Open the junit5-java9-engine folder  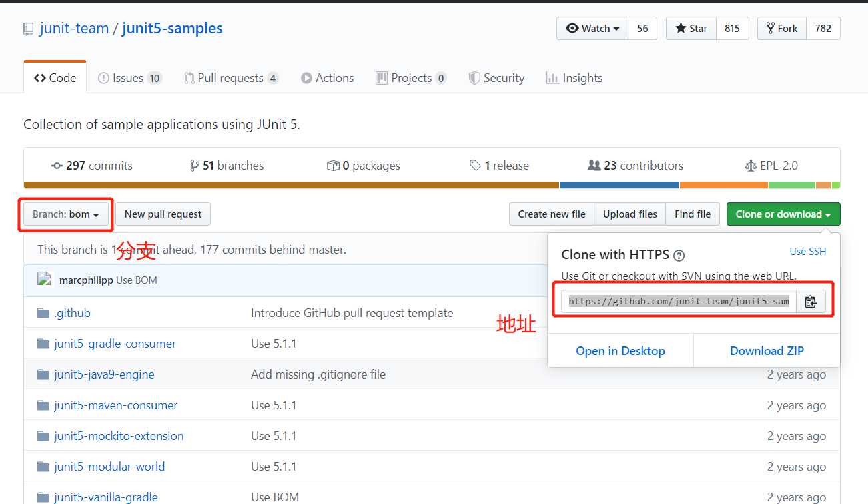(104, 374)
